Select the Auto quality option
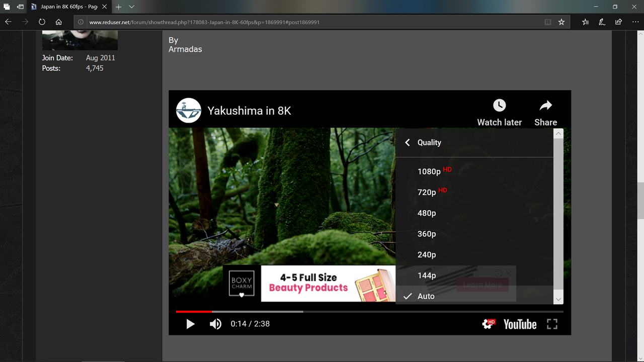 pyautogui.click(x=474, y=296)
